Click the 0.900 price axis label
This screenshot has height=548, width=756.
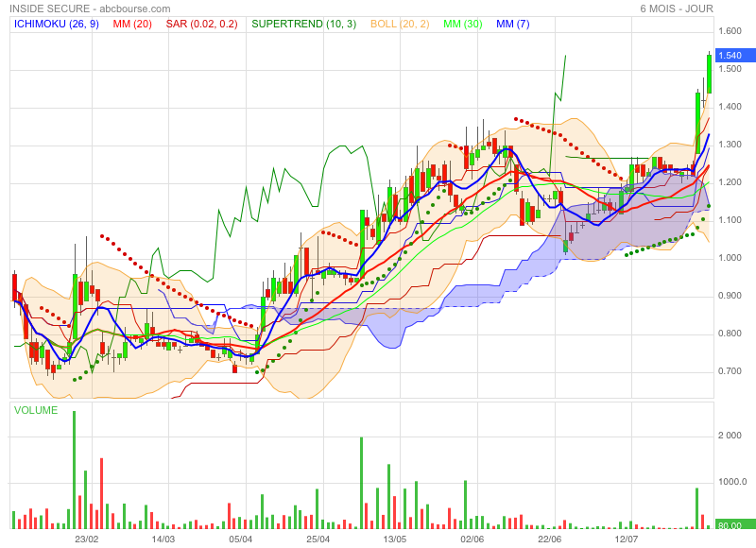(730, 296)
